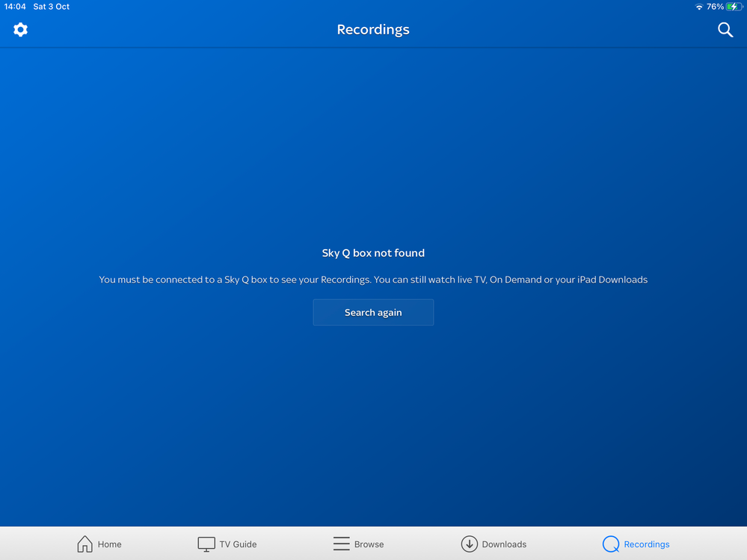This screenshot has height=560, width=747.
Task: Select the Browse hamburger lines icon
Action: [x=341, y=544]
